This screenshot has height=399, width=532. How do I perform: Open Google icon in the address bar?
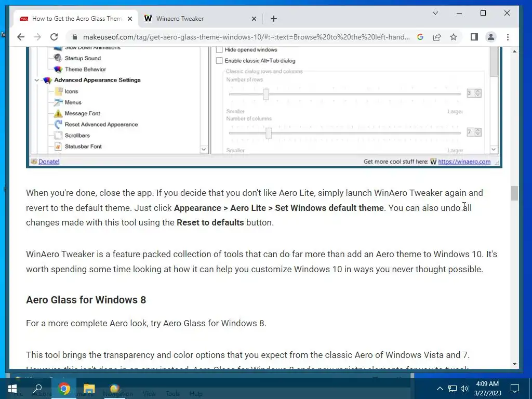tap(420, 37)
